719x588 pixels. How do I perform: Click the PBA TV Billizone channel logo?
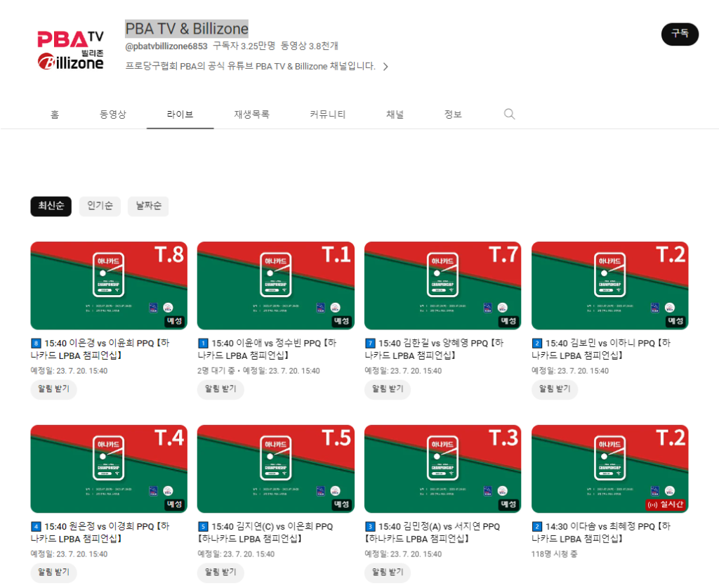pyautogui.click(x=70, y=49)
